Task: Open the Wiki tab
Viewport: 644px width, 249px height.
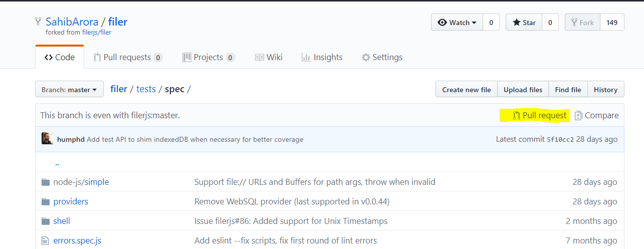Action: click(269, 58)
